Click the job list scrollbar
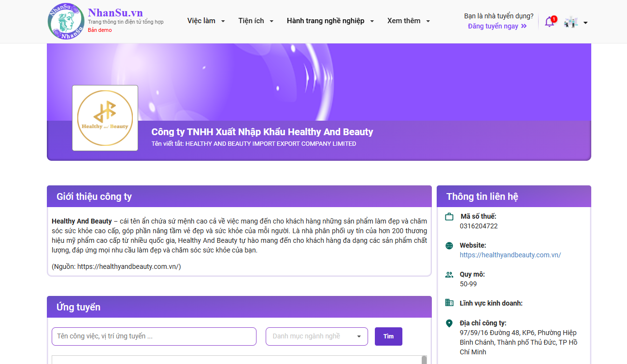The height and width of the screenshot is (364, 627). click(424, 360)
